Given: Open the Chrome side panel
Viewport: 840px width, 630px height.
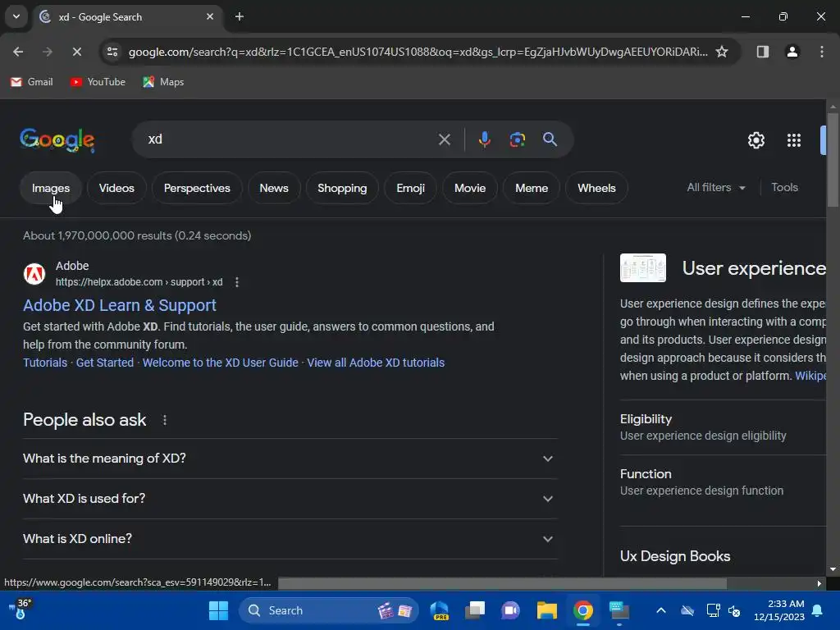Looking at the screenshot, I should click(x=762, y=52).
